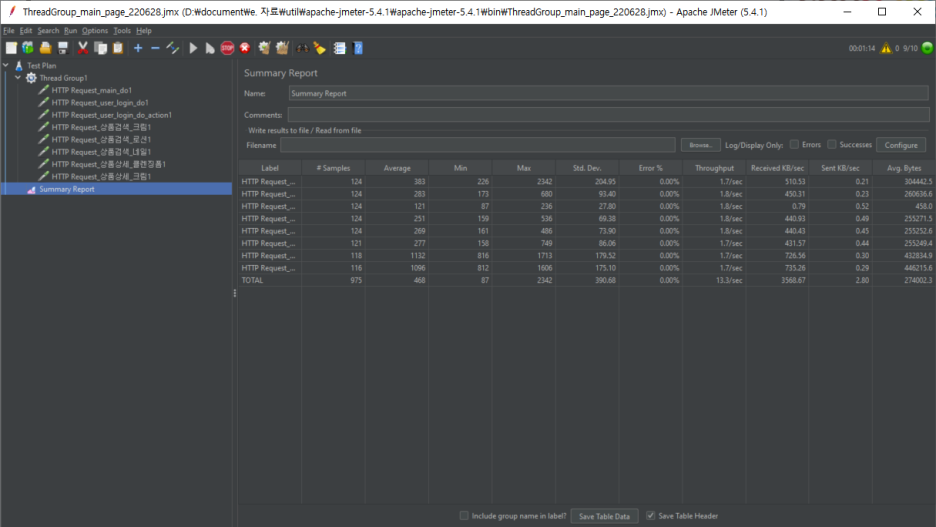
Task: Click the Browse button
Action: [x=701, y=145]
